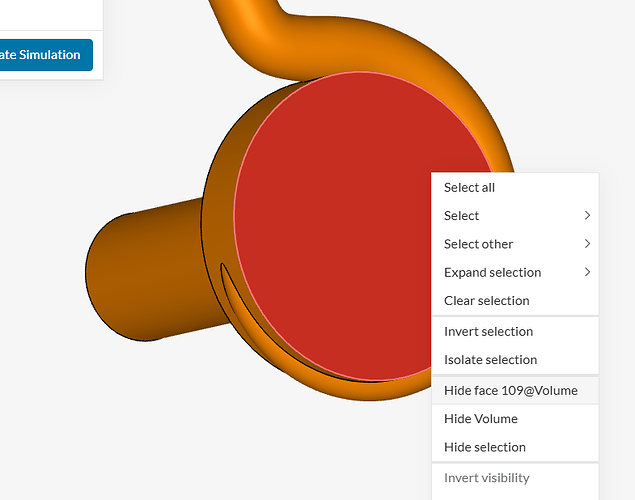635x500 pixels.
Task: Open the Select other submenu entry
Action: click(515, 244)
